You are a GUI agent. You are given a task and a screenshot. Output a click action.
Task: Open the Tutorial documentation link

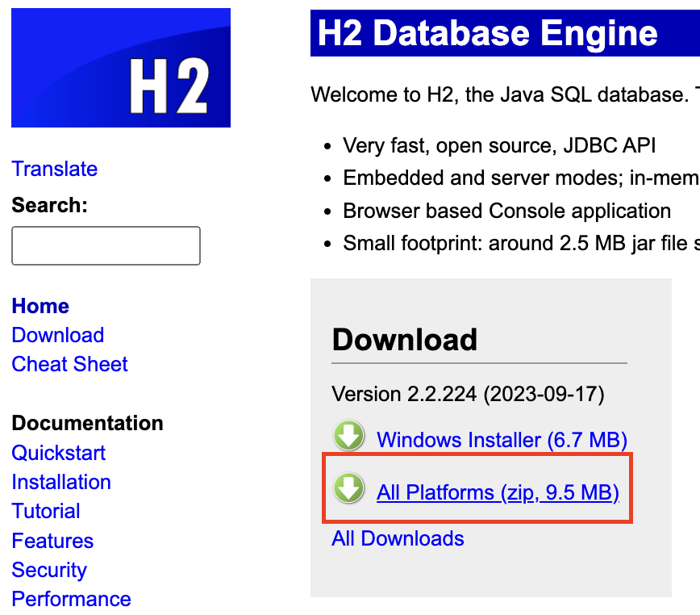[x=46, y=511]
